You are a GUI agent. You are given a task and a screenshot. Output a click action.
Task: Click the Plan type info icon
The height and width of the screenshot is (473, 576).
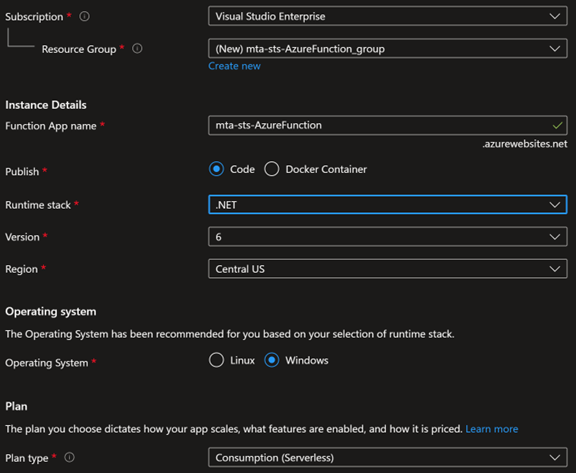69,457
